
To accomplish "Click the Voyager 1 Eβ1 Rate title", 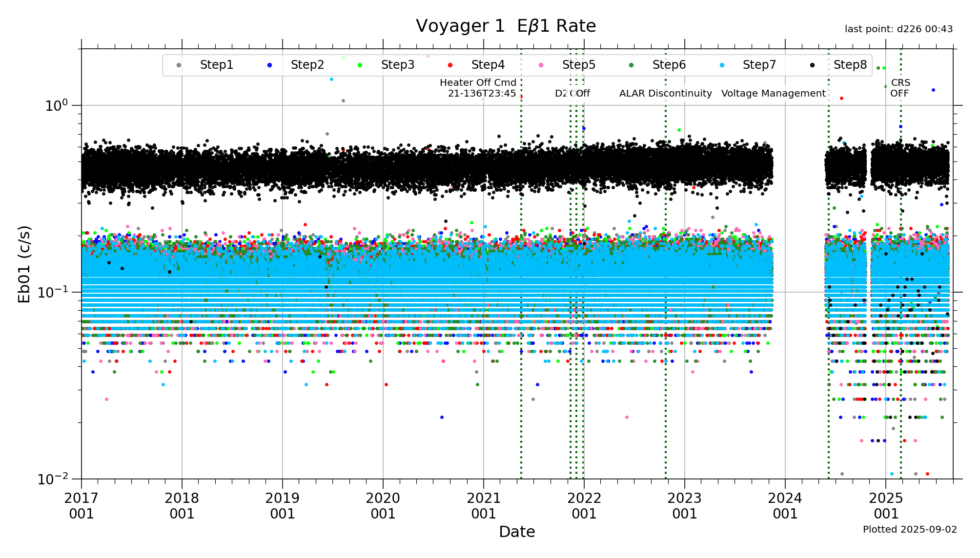I will pos(506,26).
